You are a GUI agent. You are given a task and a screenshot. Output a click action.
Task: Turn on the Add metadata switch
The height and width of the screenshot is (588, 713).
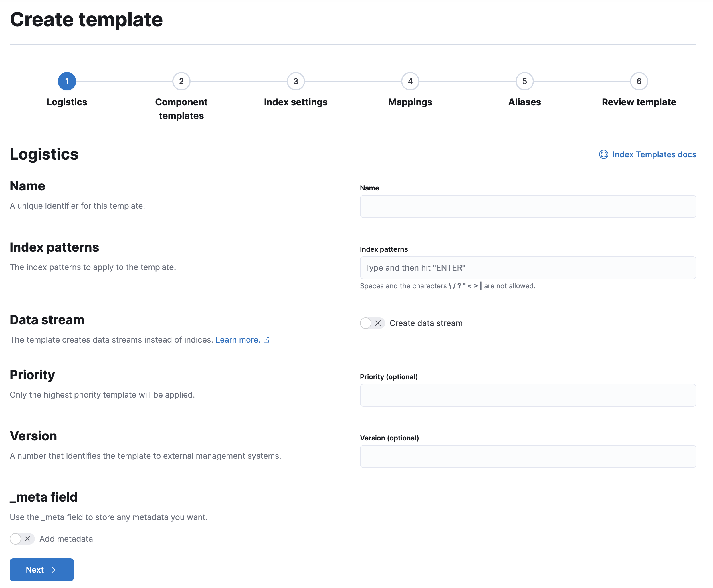pyautogui.click(x=22, y=539)
